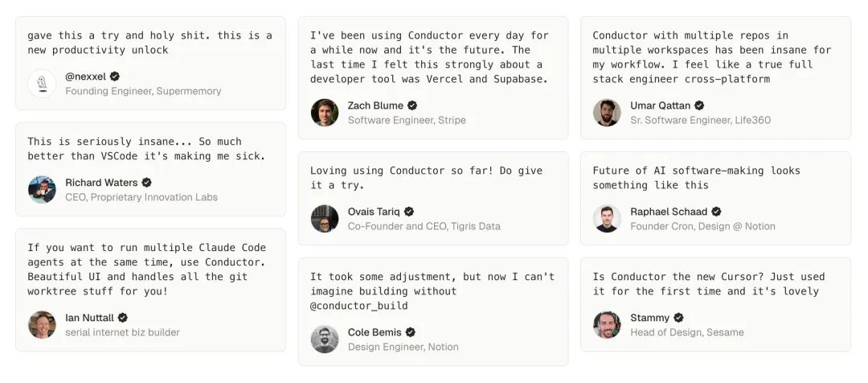Click Cole Bemis's profile photo

325,340
